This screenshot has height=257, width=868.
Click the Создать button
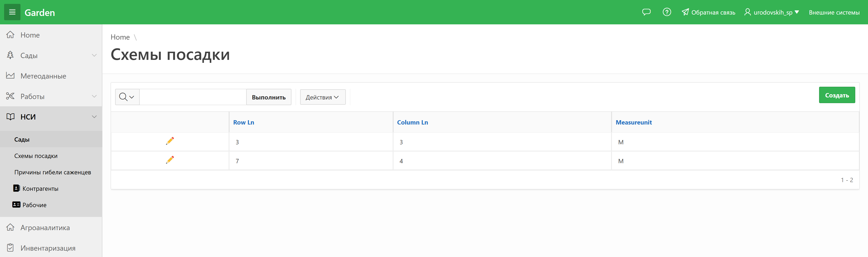[836, 95]
